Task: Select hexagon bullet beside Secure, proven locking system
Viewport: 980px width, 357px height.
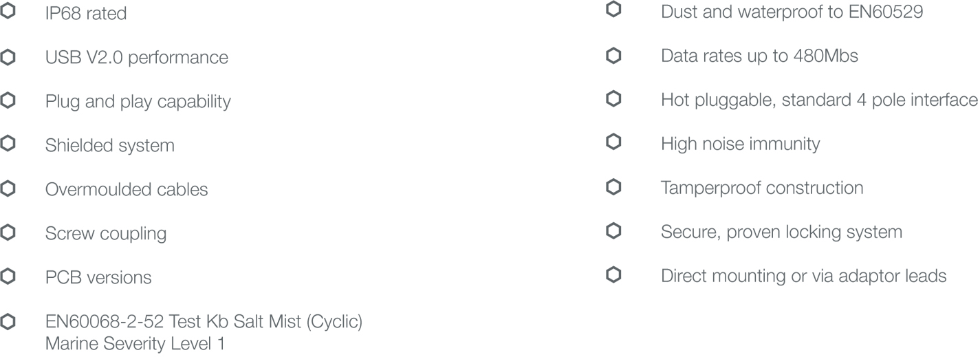Action: point(614,231)
